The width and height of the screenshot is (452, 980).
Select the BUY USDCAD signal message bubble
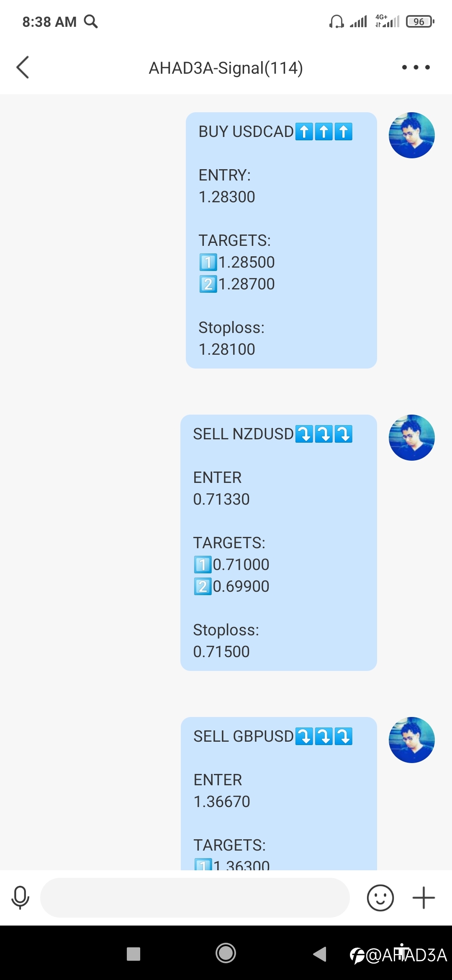(x=281, y=240)
